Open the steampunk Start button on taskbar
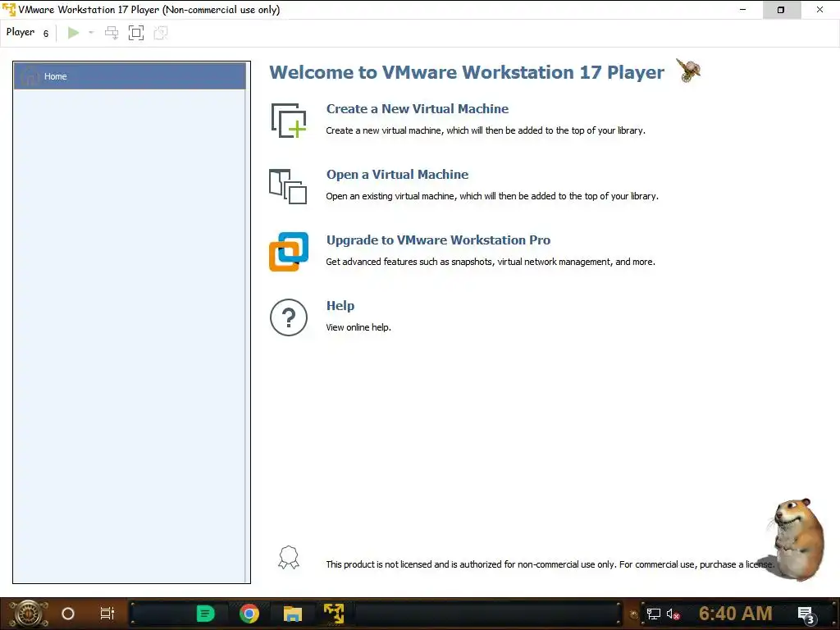 29,614
